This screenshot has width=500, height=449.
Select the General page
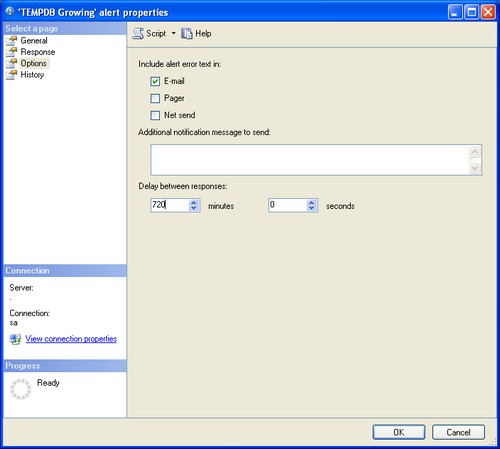[34, 41]
